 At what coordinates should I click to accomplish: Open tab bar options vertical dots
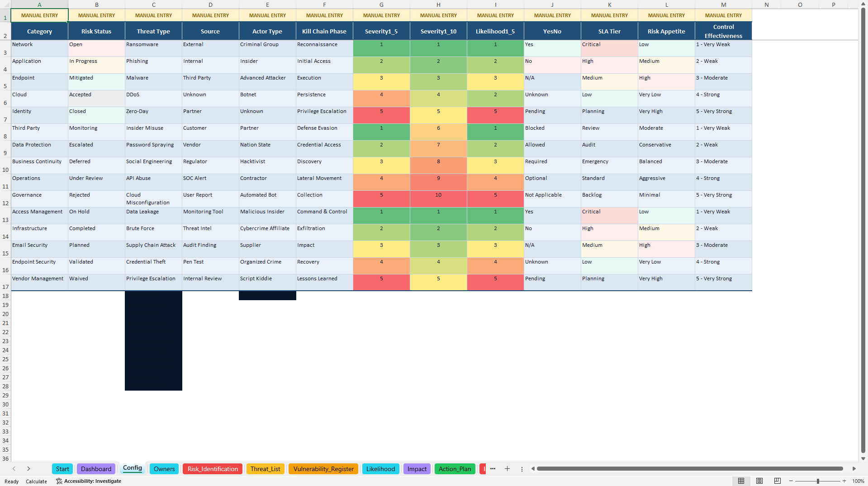522,469
